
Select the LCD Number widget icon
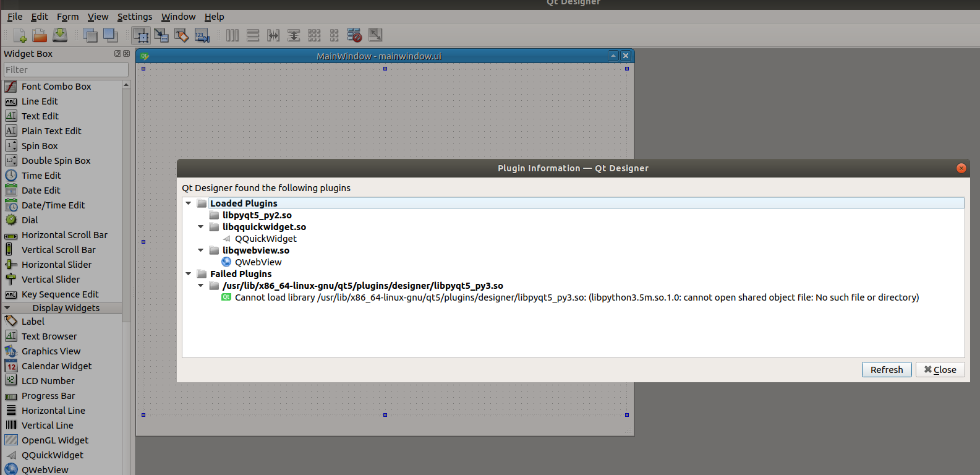point(11,380)
